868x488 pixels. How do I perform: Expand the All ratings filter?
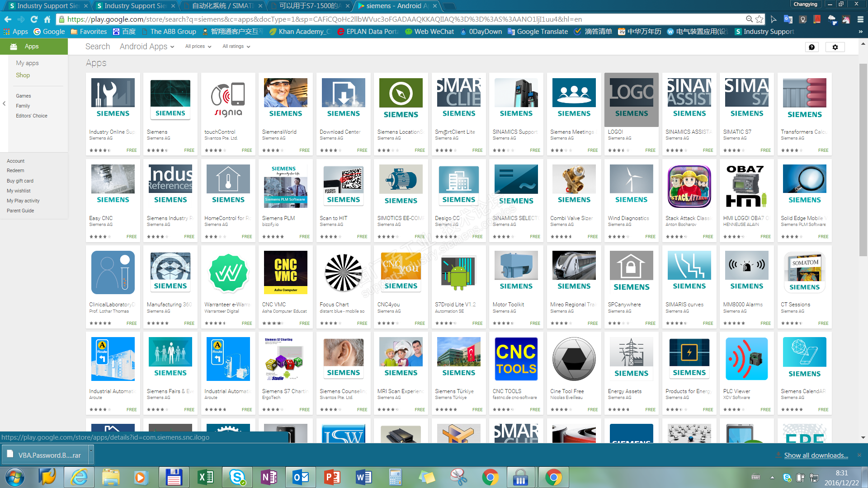[x=236, y=47]
